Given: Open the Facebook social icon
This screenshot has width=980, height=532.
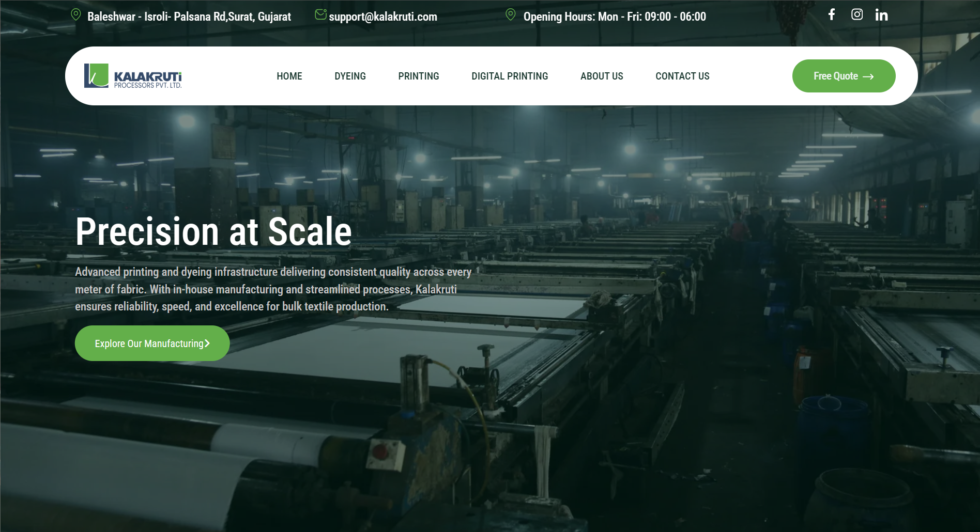Looking at the screenshot, I should click(x=832, y=14).
